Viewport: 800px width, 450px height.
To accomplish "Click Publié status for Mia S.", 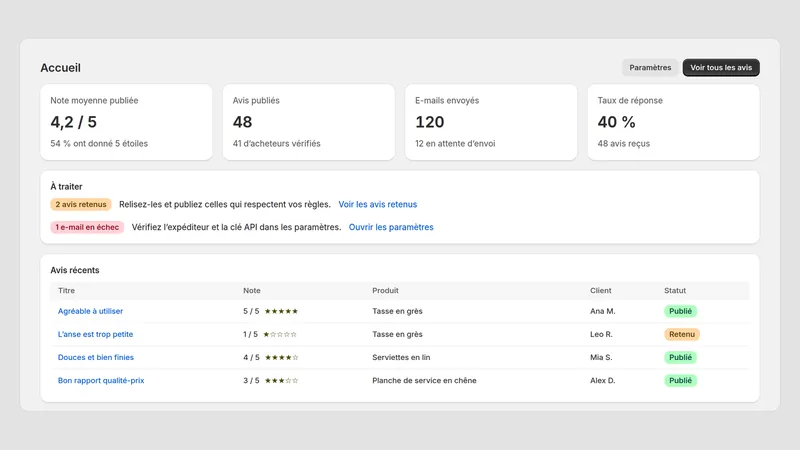I will coord(681,357).
